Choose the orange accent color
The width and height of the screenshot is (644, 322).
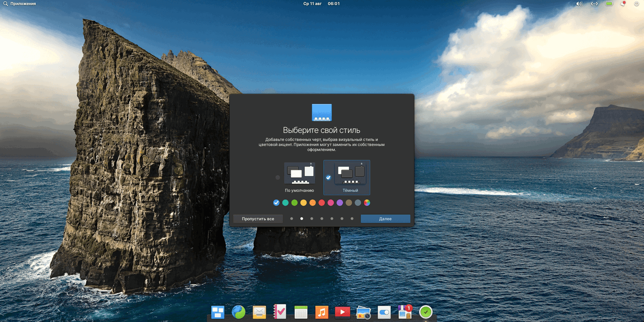pos(313,203)
